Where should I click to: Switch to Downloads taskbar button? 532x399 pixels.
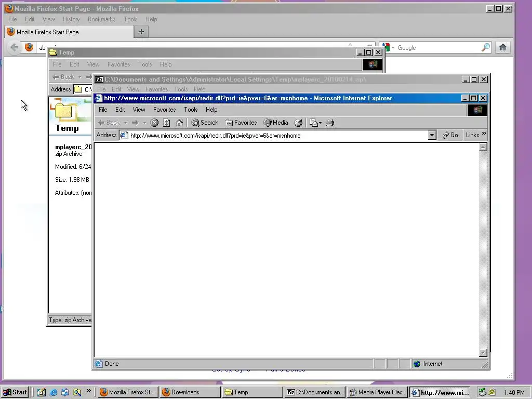pyautogui.click(x=190, y=392)
